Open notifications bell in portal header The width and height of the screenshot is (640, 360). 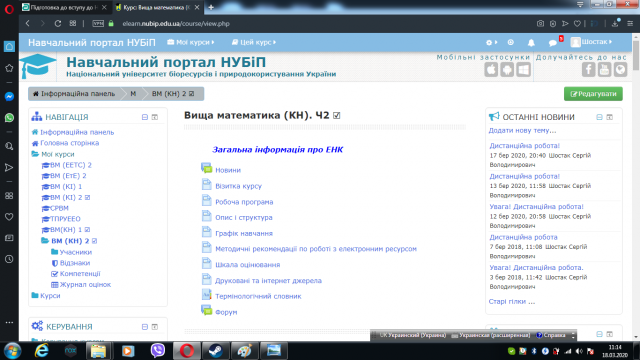pyautogui.click(x=531, y=42)
